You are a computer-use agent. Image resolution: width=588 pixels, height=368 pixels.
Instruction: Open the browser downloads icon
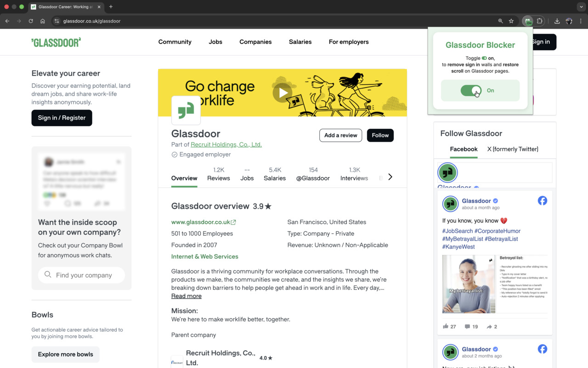pyautogui.click(x=557, y=21)
